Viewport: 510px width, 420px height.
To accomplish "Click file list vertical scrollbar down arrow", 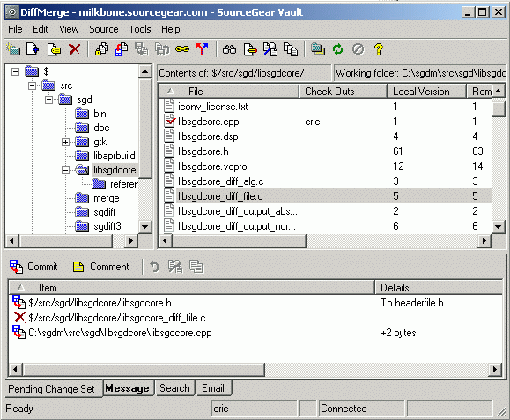I will coord(498,226).
